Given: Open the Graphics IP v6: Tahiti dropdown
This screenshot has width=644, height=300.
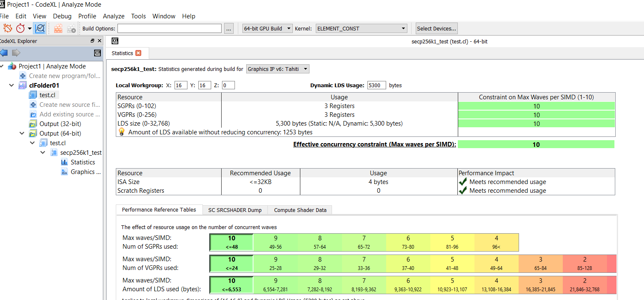Looking at the screenshot, I should [x=278, y=69].
